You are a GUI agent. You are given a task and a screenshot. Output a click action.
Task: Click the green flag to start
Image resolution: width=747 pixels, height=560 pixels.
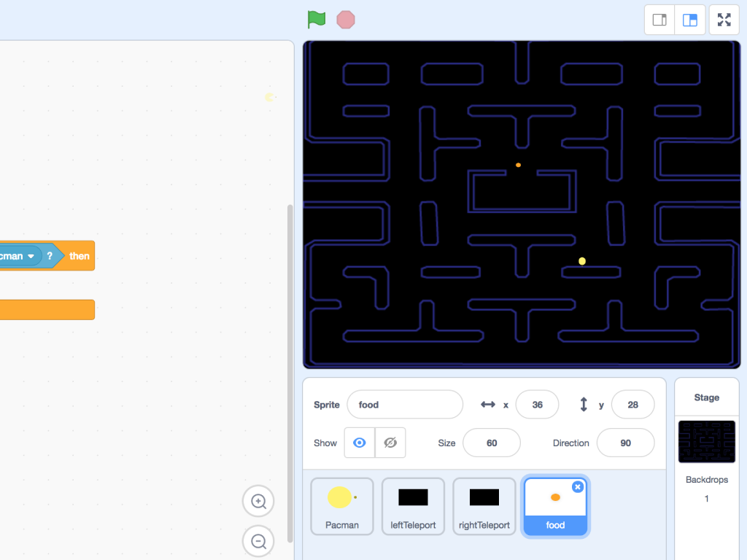point(317,20)
